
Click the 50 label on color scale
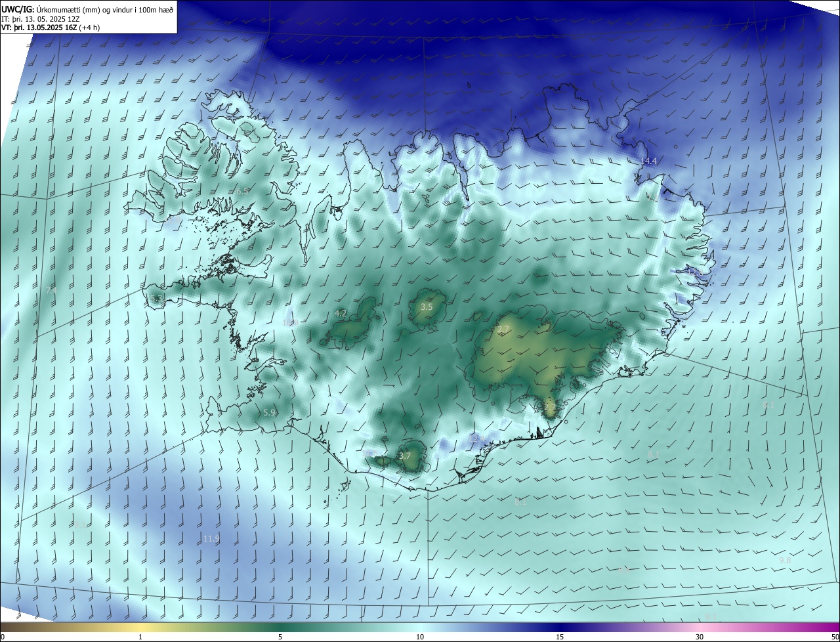pyautogui.click(x=835, y=637)
